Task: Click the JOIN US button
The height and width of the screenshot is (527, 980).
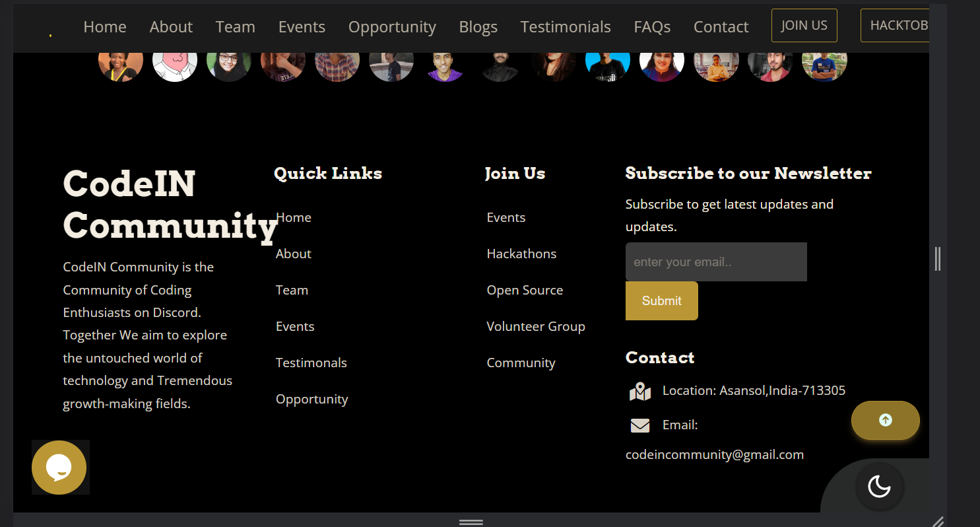Action: click(804, 25)
